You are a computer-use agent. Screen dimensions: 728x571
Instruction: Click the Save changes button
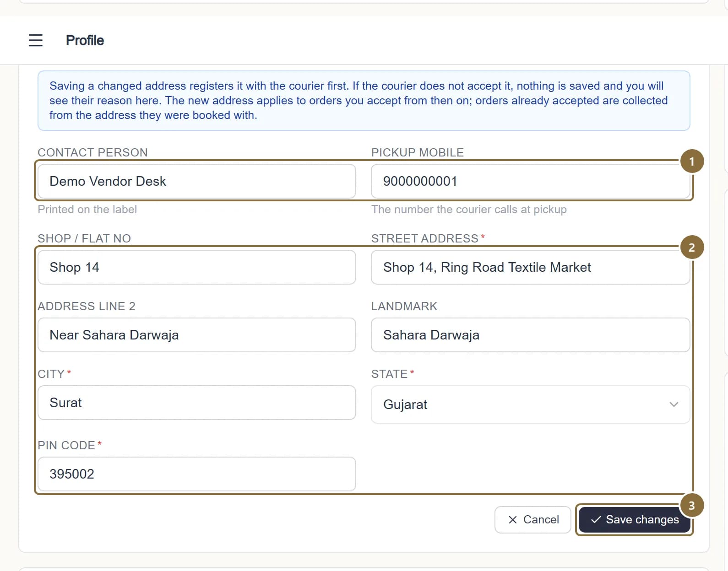[635, 520]
